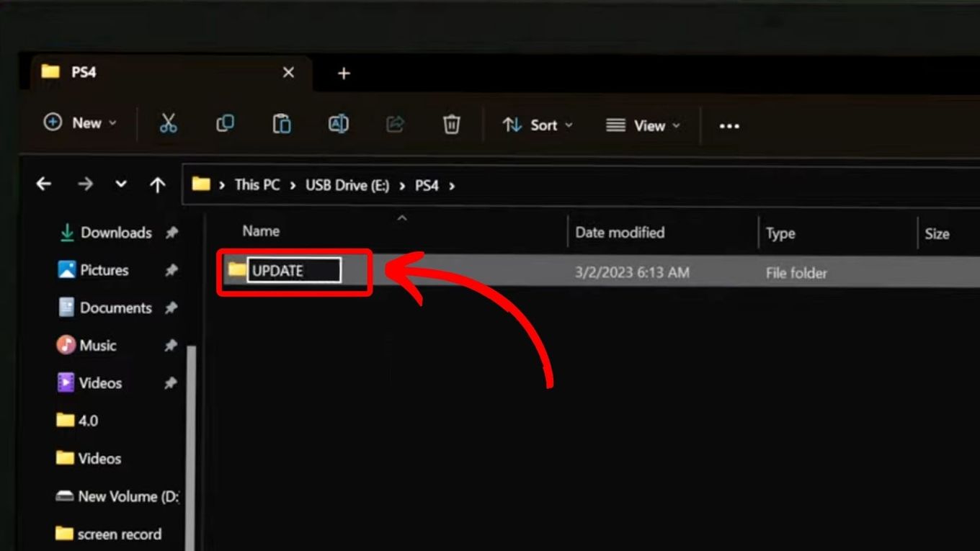Viewport: 980px width, 551px height.
Task: Click the Copy icon
Action: (x=225, y=123)
